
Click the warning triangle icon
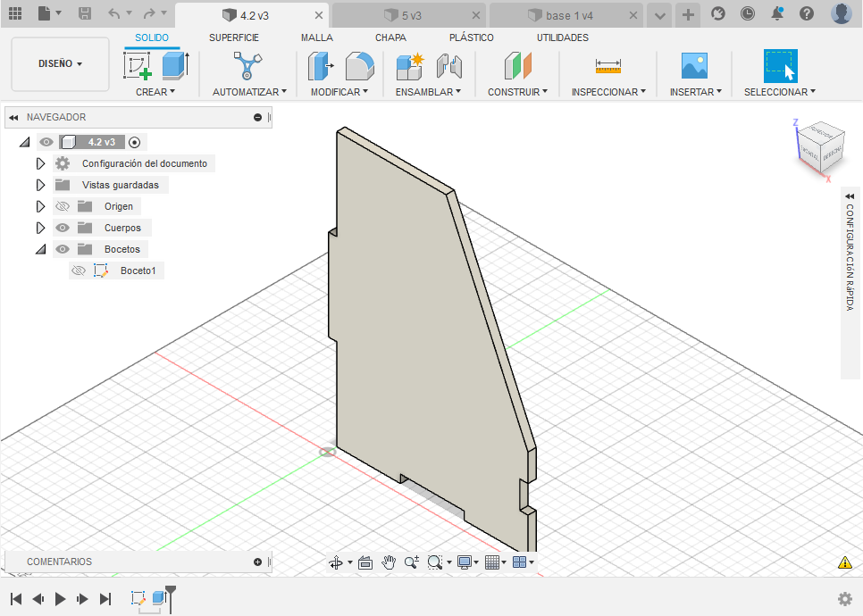point(845,562)
